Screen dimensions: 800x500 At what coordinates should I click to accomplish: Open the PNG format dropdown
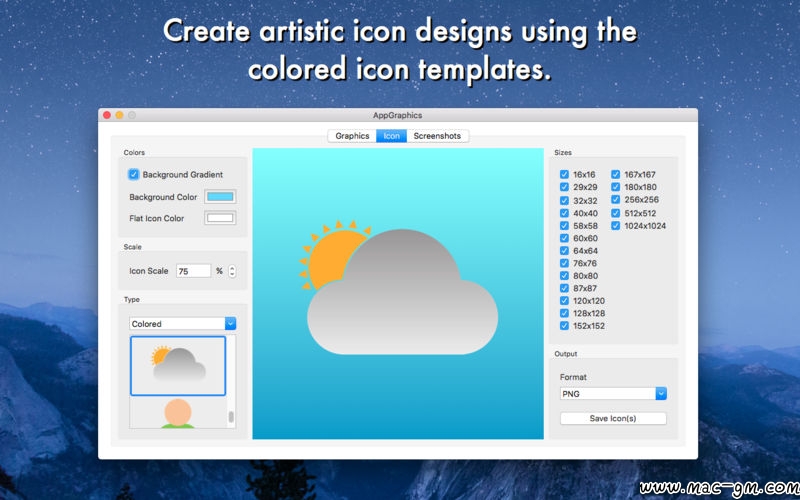(613, 393)
